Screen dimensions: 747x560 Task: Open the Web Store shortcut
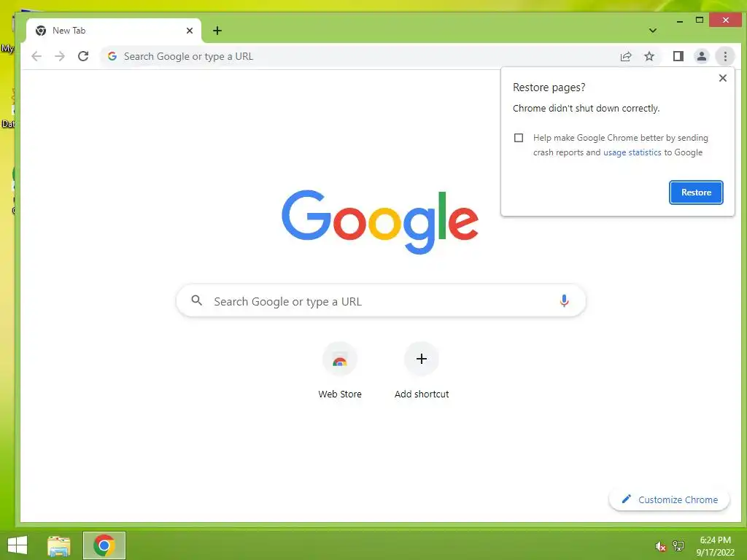click(x=340, y=371)
